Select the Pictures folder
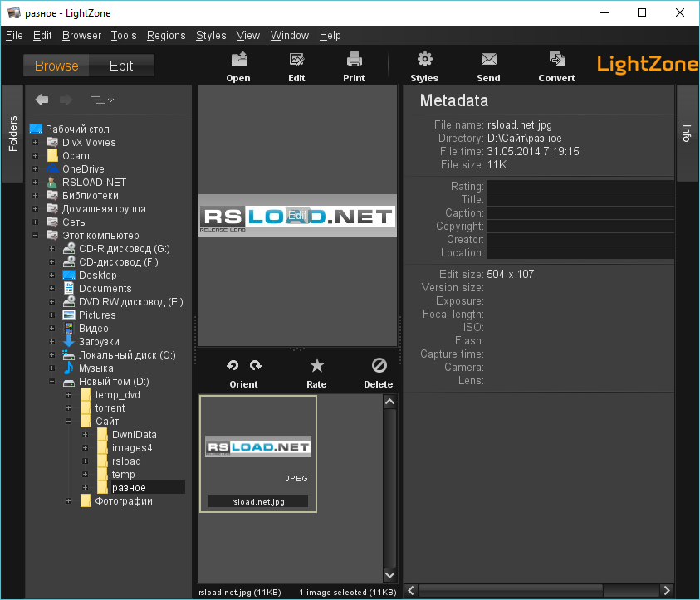This screenshot has width=700, height=600. pos(90,315)
